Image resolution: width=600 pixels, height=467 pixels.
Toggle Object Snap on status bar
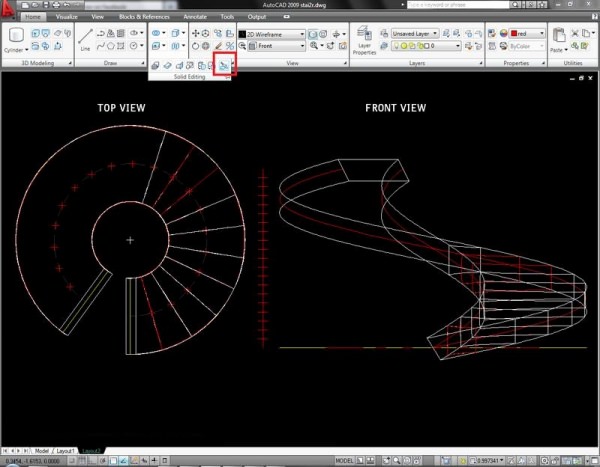pyautogui.click(x=113, y=460)
